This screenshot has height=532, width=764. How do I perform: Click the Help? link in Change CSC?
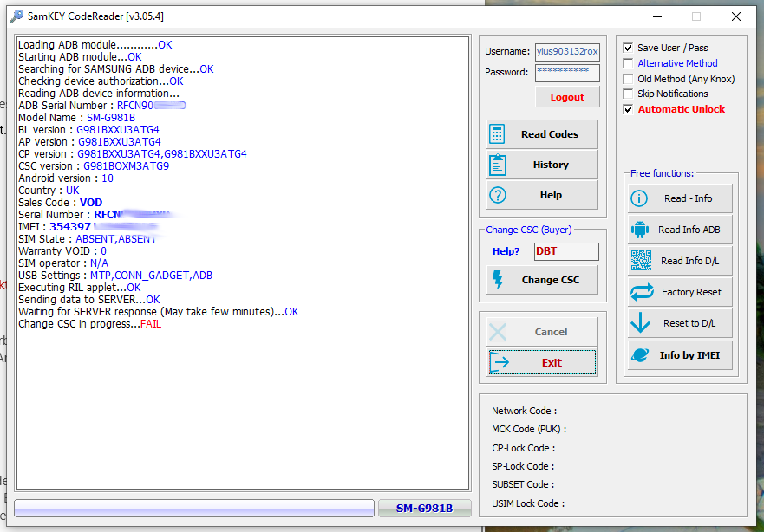tap(506, 251)
